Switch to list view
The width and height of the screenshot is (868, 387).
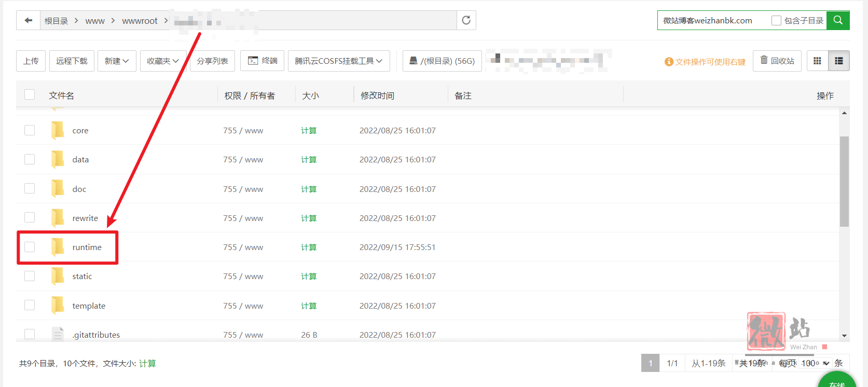[839, 61]
